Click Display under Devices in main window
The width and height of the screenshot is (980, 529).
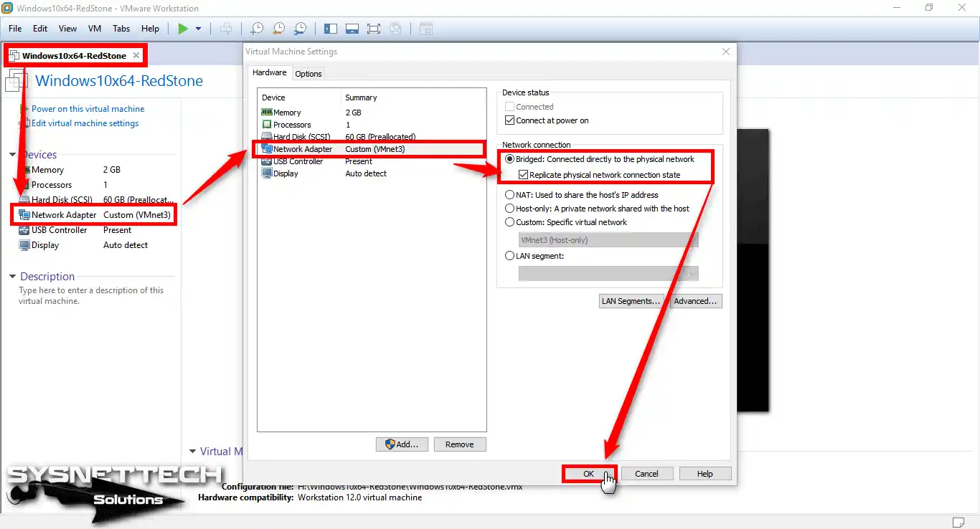(x=45, y=245)
